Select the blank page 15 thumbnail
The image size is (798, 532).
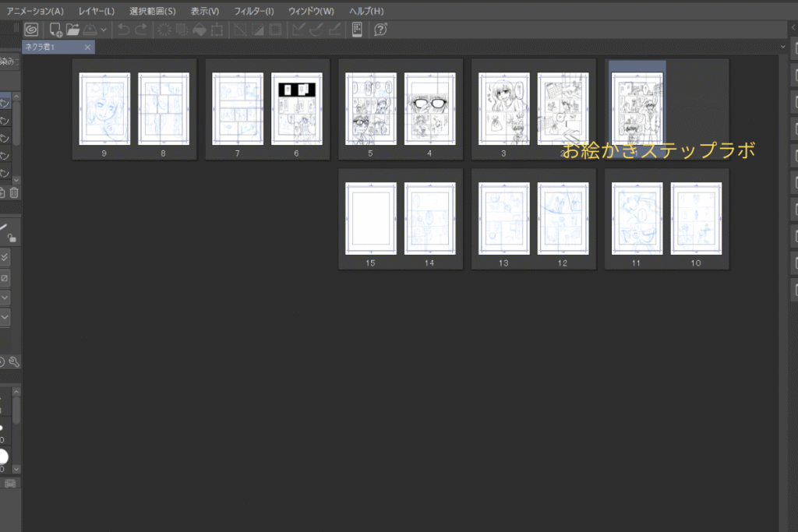(370, 219)
